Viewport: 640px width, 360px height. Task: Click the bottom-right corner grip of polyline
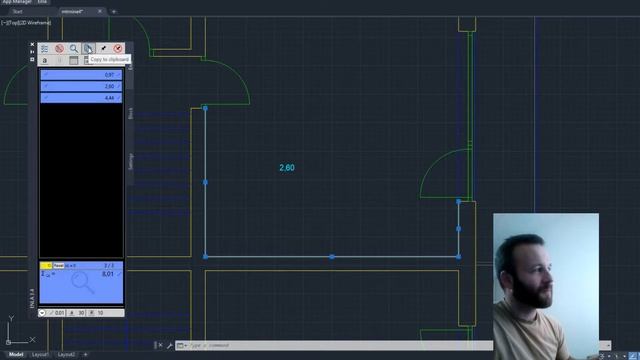pyautogui.click(x=458, y=257)
